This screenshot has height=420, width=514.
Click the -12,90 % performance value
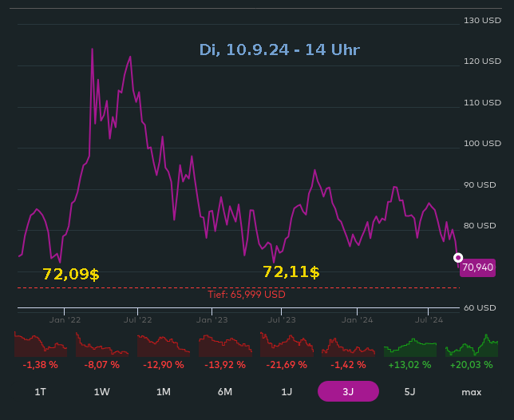(164, 365)
